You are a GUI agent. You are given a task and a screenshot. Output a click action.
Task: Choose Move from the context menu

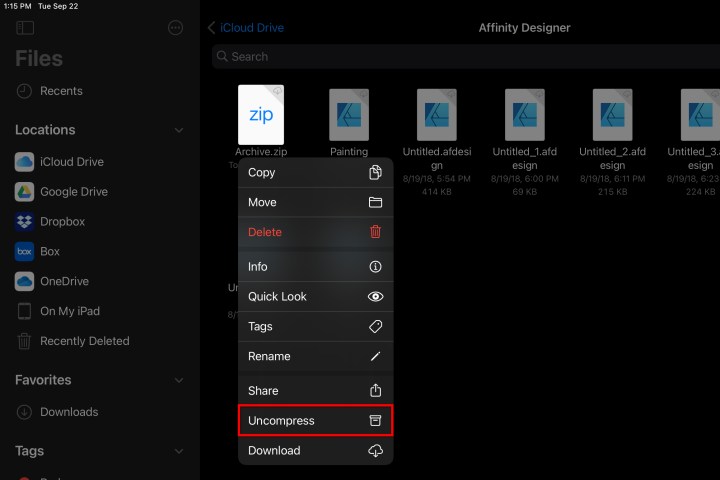tap(315, 203)
